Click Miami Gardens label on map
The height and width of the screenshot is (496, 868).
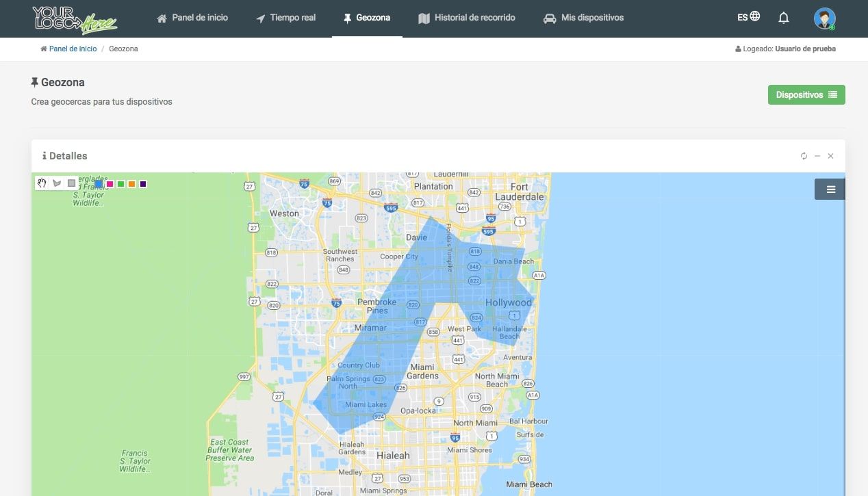[422, 371]
